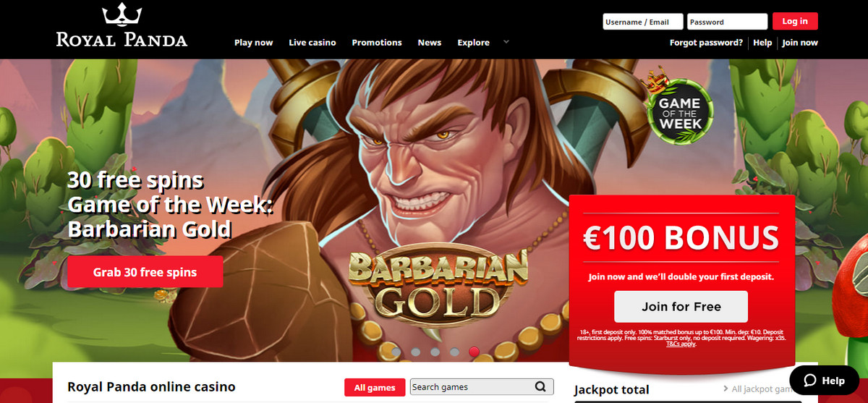
Task: Click the search magnifier icon
Action: (540, 387)
